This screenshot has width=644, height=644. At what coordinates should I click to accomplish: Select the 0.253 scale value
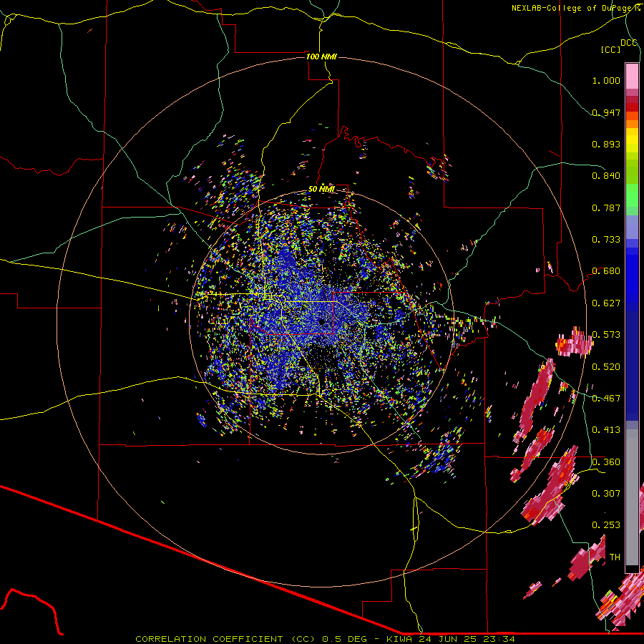click(x=606, y=525)
